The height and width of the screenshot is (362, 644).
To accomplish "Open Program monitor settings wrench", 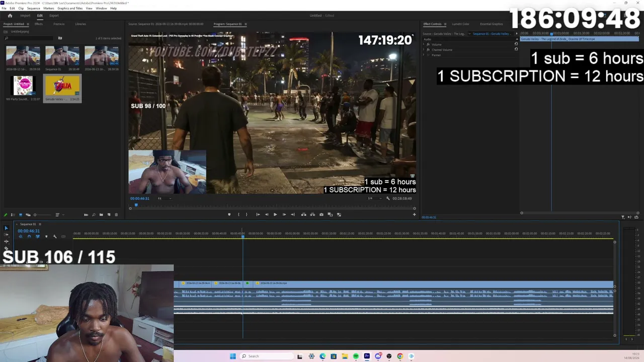I will pos(387,198).
